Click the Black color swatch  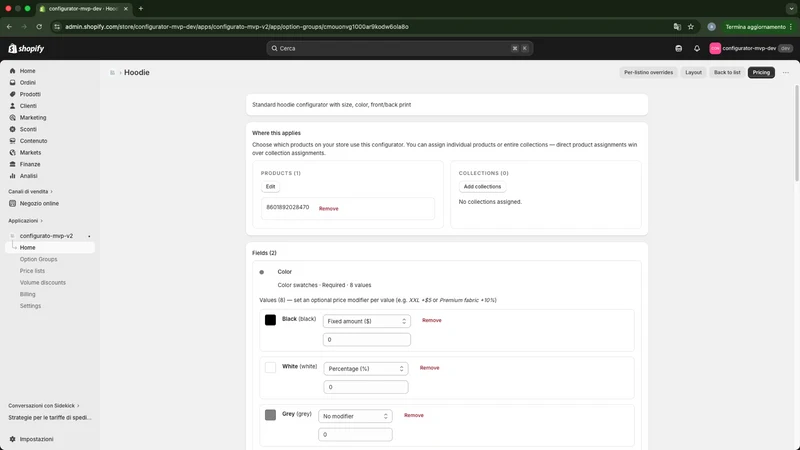(x=270, y=320)
